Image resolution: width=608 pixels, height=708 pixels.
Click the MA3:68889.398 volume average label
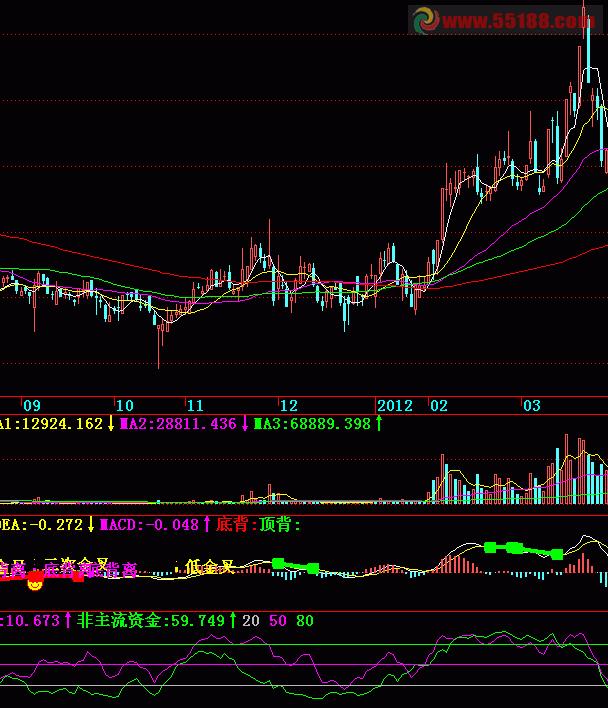(312, 424)
